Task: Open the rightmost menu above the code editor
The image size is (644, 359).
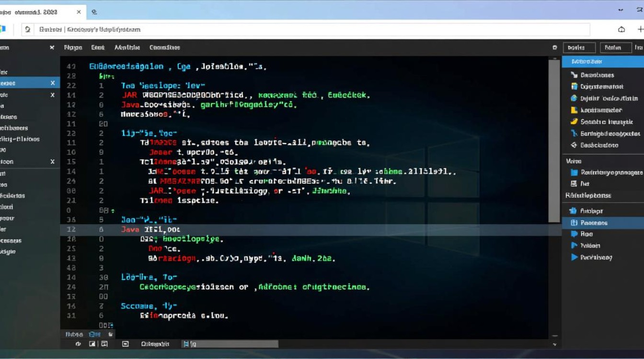Action: pos(164,47)
